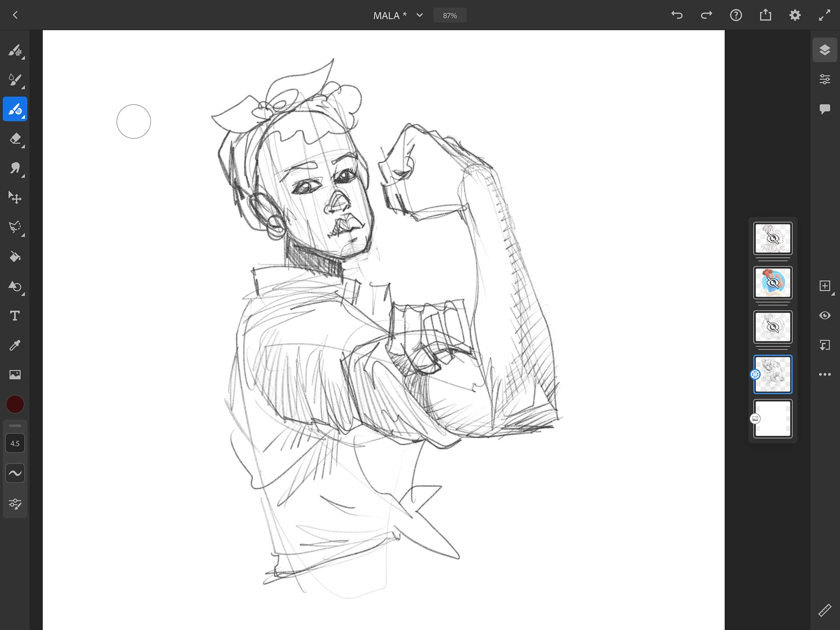Enter full screen mode

coord(825,15)
